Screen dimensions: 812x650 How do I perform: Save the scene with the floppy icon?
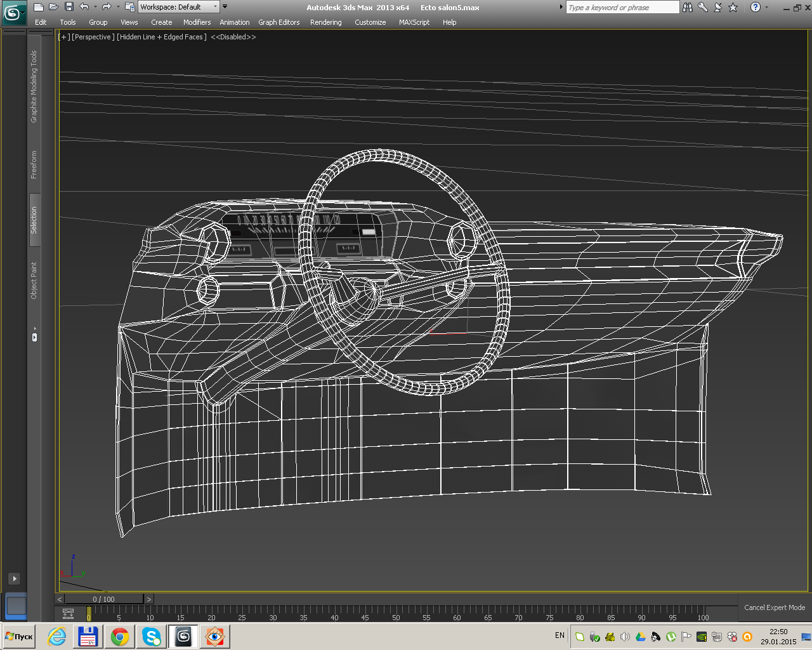click(69, 7)
